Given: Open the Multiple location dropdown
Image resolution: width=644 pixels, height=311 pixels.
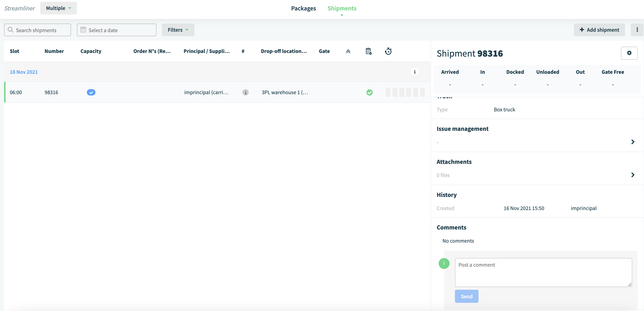Looking at the screenshot, I should pyautogui.click(x=59, y=8).
